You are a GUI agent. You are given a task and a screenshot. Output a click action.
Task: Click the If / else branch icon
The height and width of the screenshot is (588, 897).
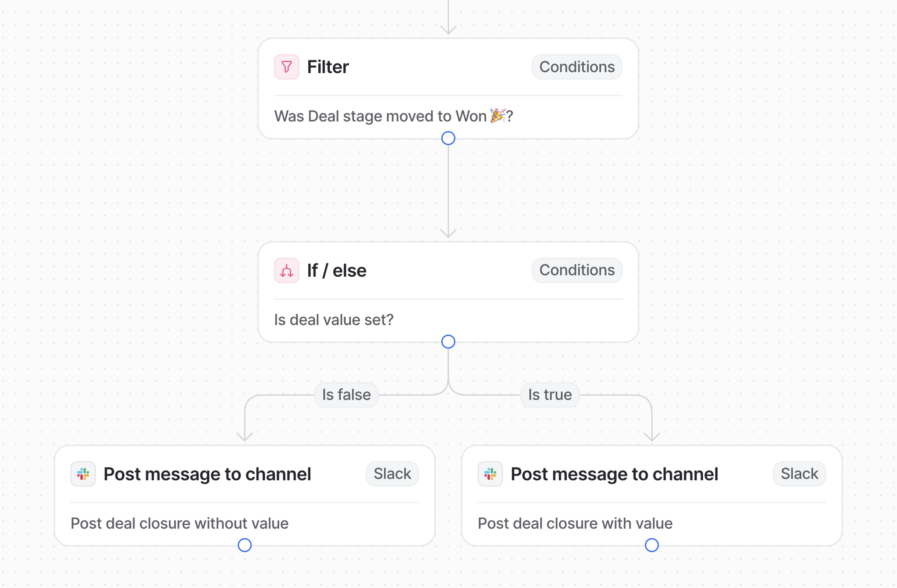point(286,270)
